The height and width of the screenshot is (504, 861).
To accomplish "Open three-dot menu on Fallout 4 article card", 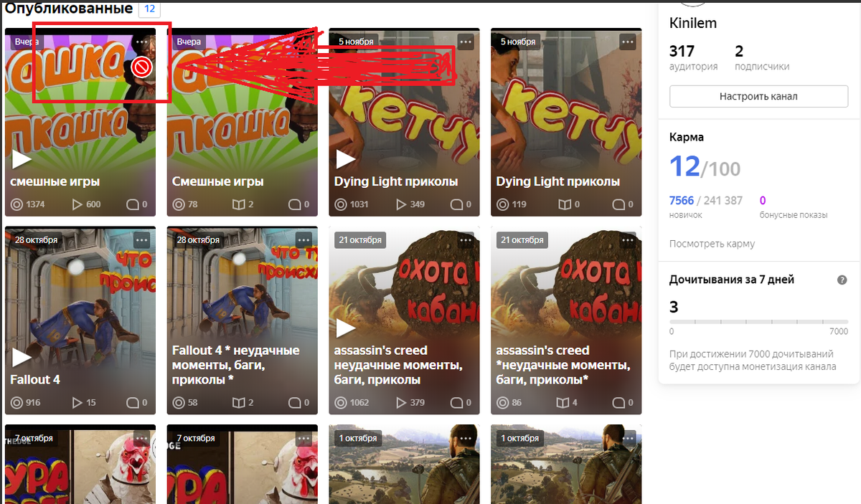I will point(304,240).
